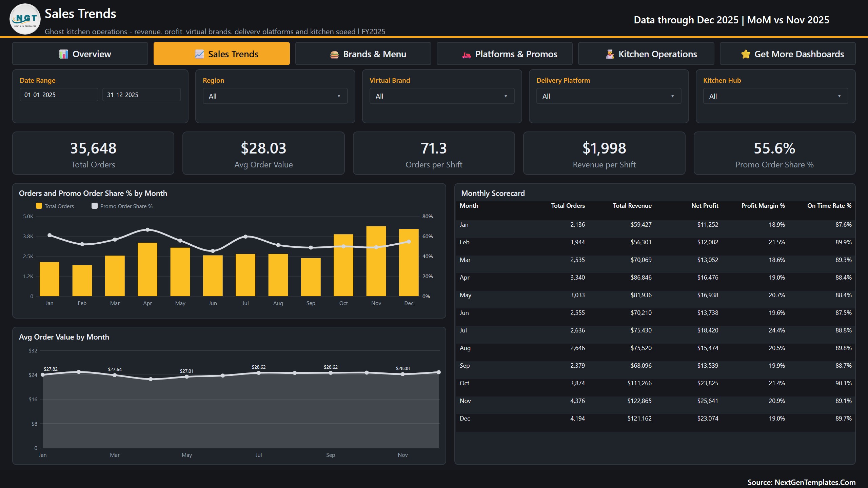Viewport: 868px width, 488px height.
Task: Click the Dec bar in orders chart
Action: click(409, 263)
